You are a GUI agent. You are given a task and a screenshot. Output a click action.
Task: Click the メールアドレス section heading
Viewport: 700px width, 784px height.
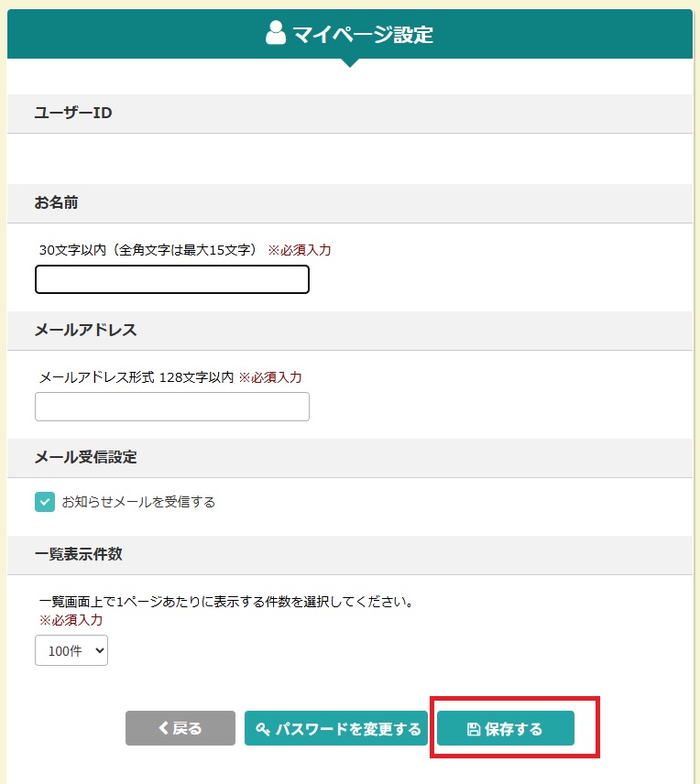pyautogui.click(x=85, y=330)
